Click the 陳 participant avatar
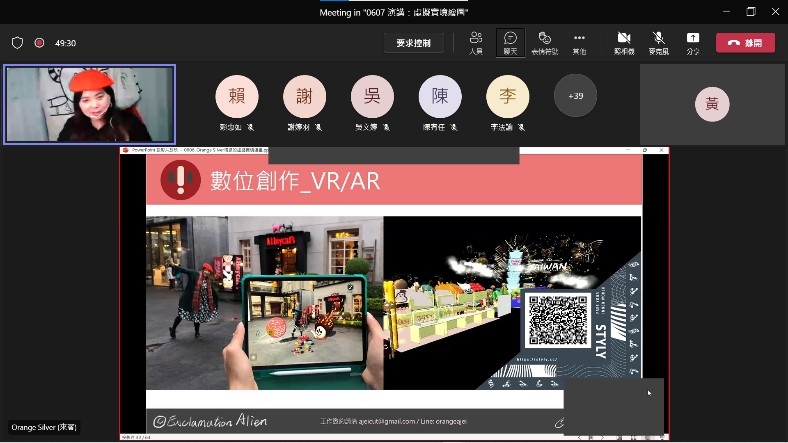Image resolution: width=788 pixels, height=443 pixels. [x=440, y=97]
